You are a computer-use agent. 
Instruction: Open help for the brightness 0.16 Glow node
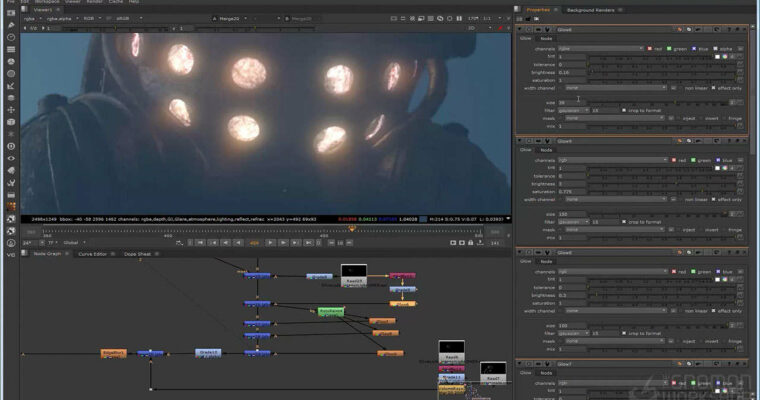tap(729, 30)
